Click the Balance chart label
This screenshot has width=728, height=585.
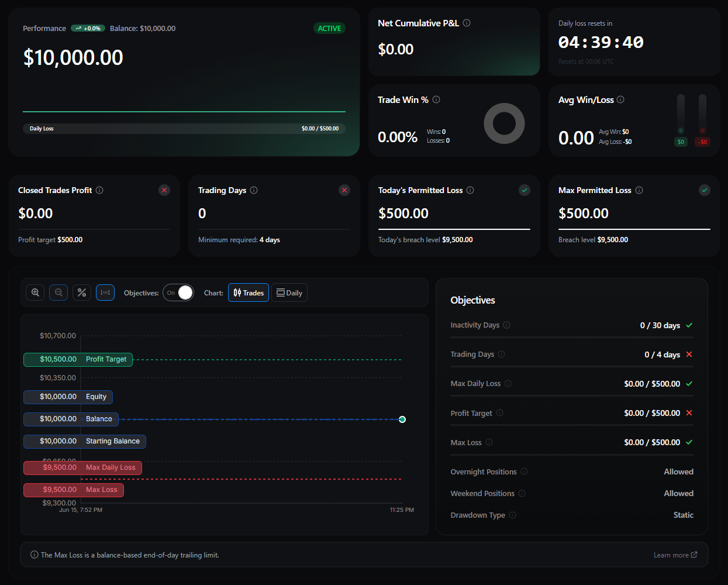coord(71,419)
